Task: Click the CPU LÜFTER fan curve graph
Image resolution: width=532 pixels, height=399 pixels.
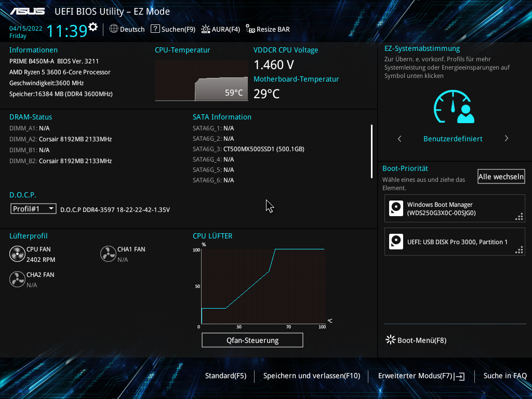Action: point(263,286)
